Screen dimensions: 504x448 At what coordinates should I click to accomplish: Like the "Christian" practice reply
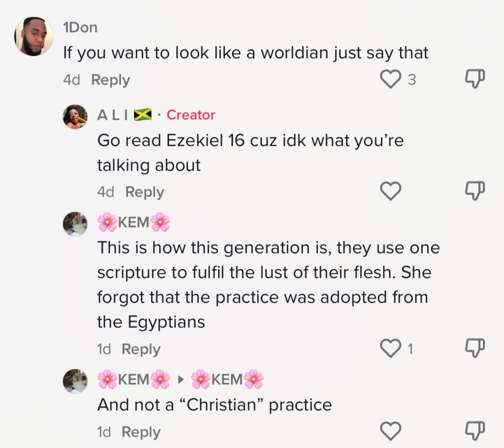point(391,431)
